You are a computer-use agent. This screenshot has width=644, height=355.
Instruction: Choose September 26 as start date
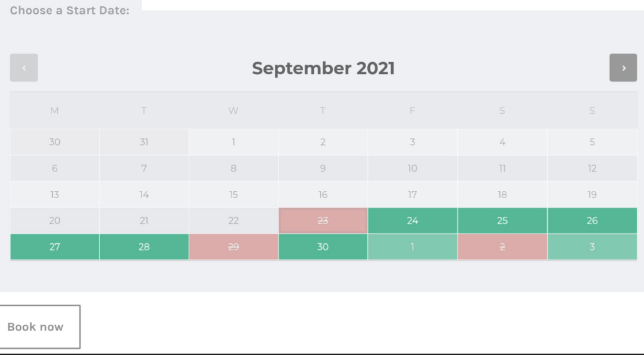[592, 221]
